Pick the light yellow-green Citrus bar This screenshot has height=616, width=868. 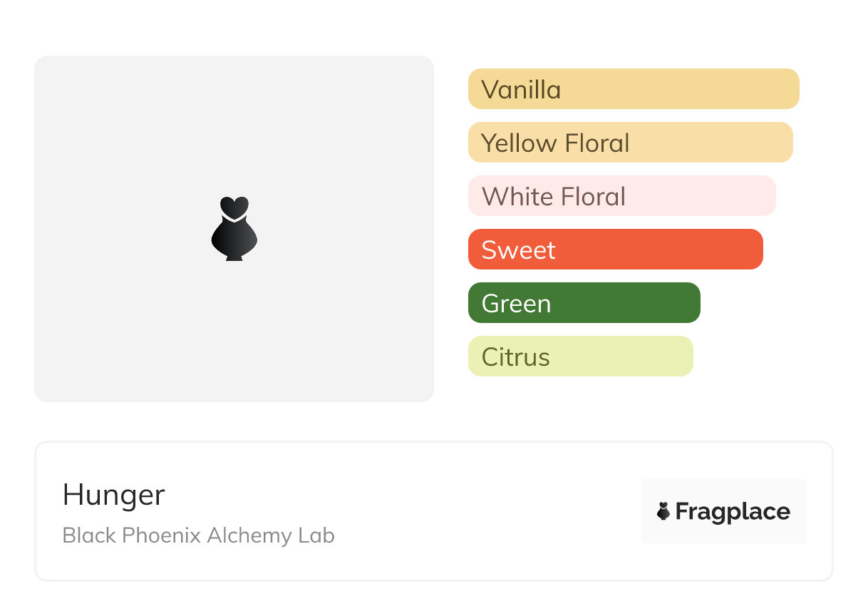[x=580, y=356]
